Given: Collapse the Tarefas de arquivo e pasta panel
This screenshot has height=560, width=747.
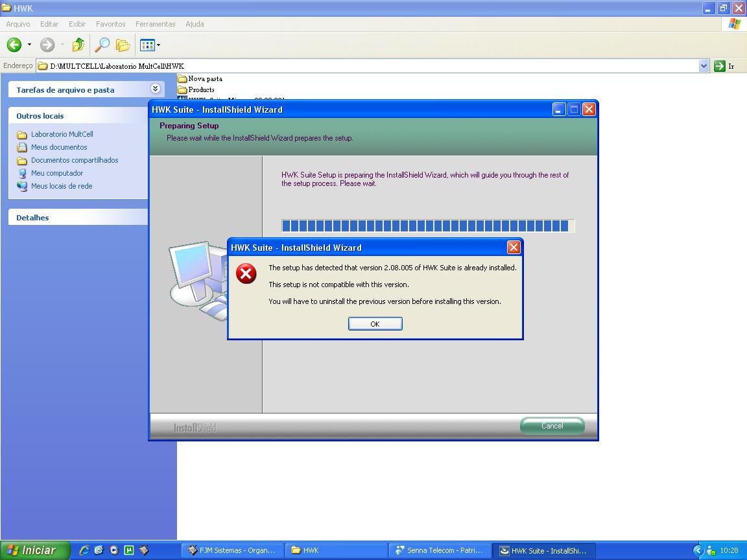Looking at the screenshot, I should point(156,89).
